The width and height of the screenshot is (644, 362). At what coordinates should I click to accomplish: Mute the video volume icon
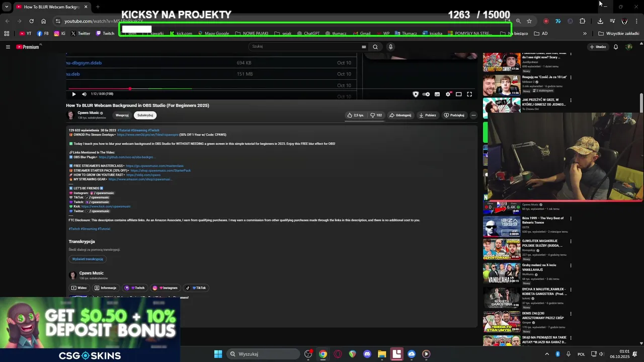84,94
